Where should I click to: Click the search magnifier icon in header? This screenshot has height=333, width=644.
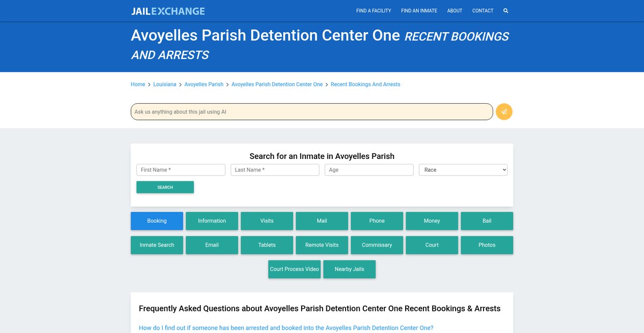506,11
